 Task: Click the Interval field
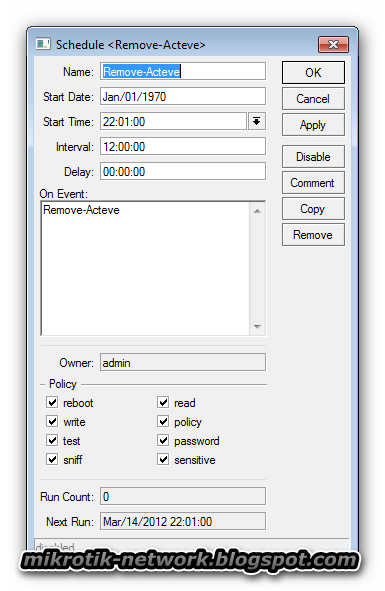pyautogui.click(x=183, y=146)
